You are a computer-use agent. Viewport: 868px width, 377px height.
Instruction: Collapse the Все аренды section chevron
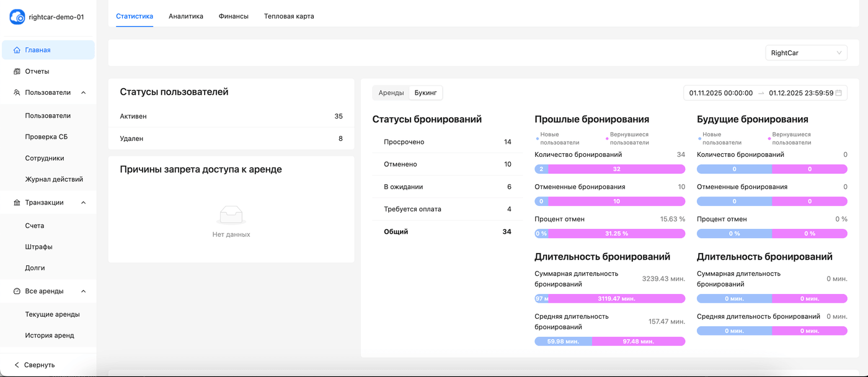pyautogui.click(x=84, y=291)
